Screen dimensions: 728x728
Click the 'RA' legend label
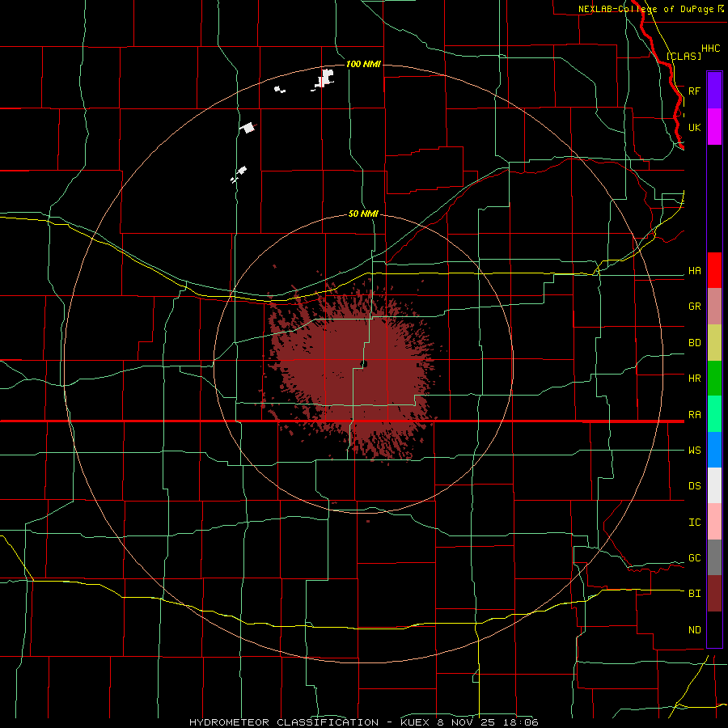tap(695, 415)
